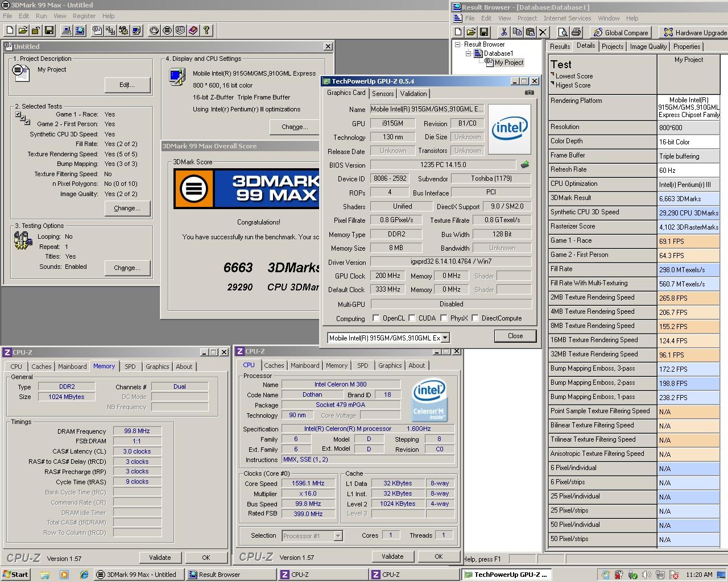
Task: Switch to Result Browser from the taskbar
Action: pyautogui.click(x=231, y=575)
